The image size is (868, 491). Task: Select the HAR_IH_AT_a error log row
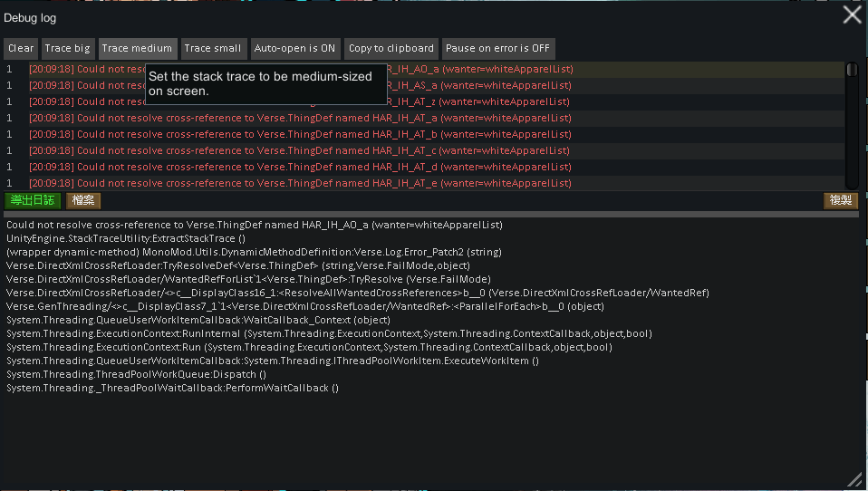click(x=299, y=118)
